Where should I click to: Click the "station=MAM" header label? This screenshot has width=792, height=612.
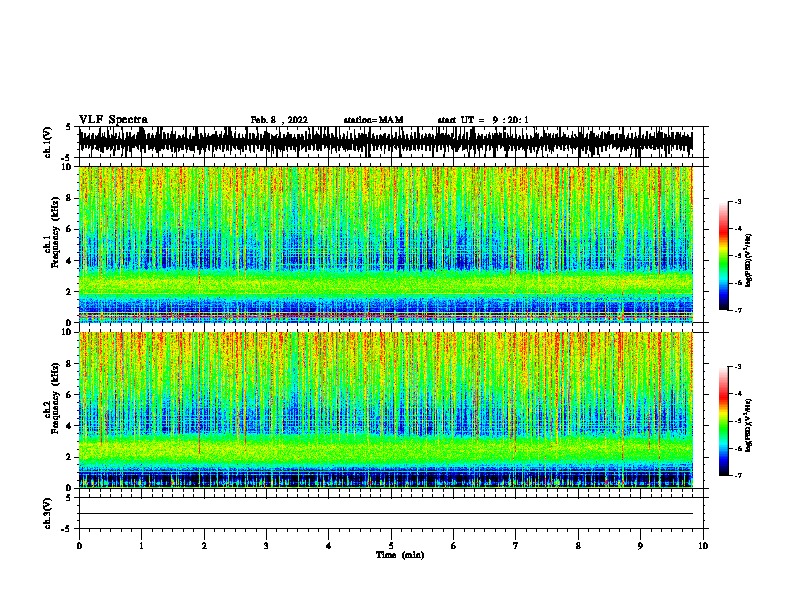[x=373, y=120]
